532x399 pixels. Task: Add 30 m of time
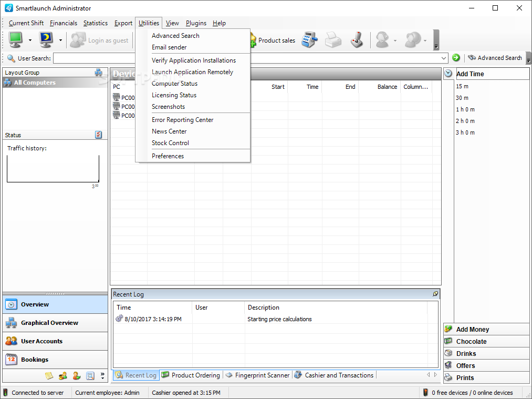[x=462, y=98]
